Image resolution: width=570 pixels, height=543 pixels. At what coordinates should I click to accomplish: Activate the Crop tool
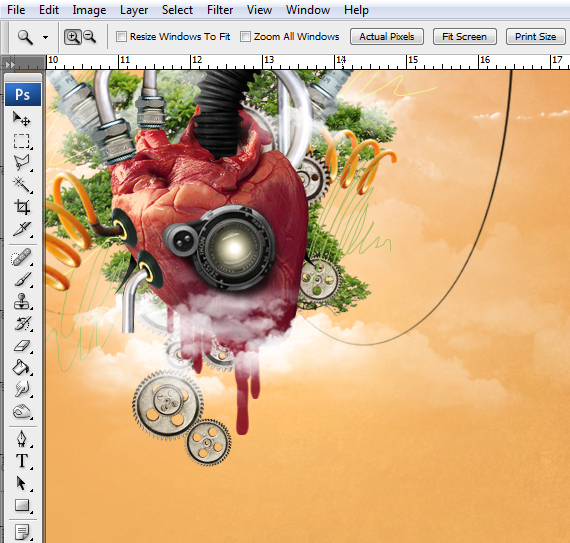(22, 207)
